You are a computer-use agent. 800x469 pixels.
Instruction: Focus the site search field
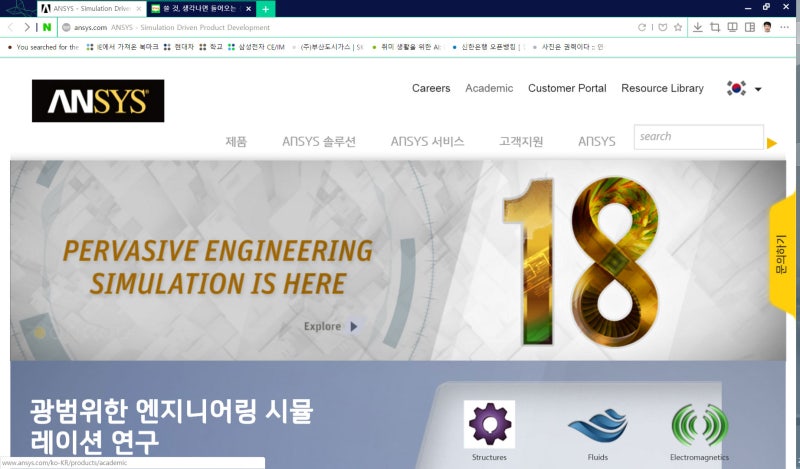pyautogui.click(x=698, y=137)
